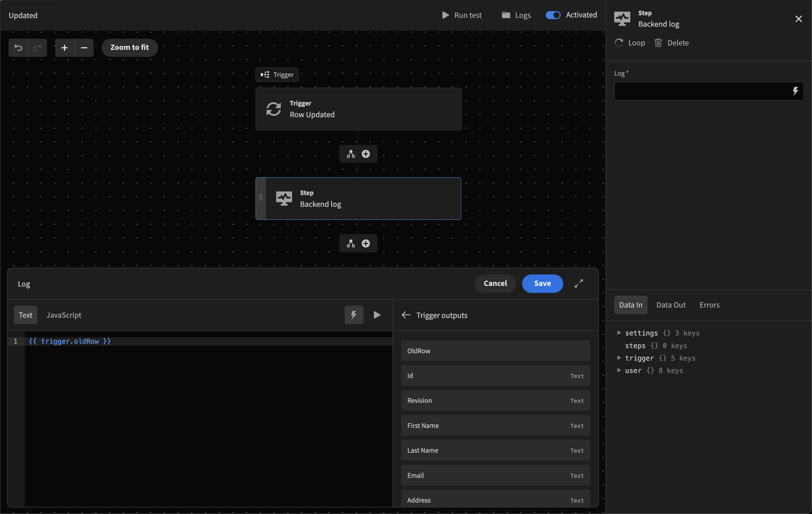Open the Data Out tab
Viewport: 812px width, 514px height.
click(671, 305)
